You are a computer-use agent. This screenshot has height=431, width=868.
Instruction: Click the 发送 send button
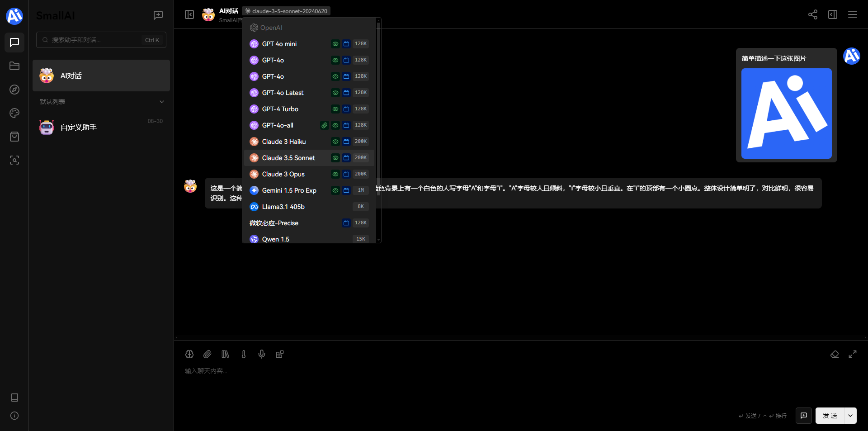pyautogui.click(x=830, y=416)
